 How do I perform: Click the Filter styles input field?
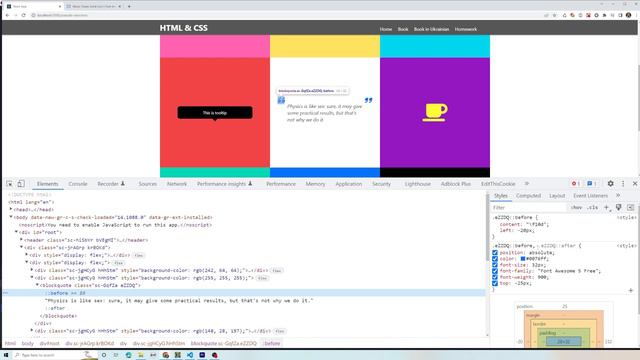pos(529,208)
